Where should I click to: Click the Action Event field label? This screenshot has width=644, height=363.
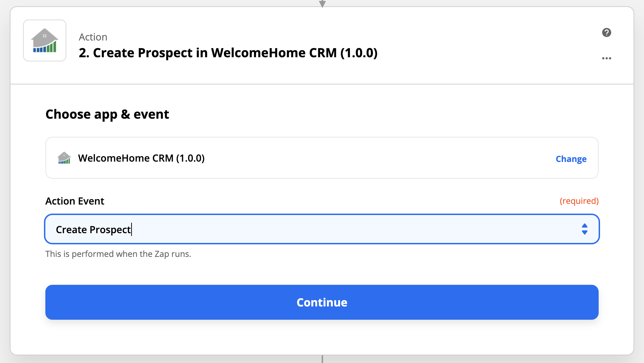coord(75,201)
